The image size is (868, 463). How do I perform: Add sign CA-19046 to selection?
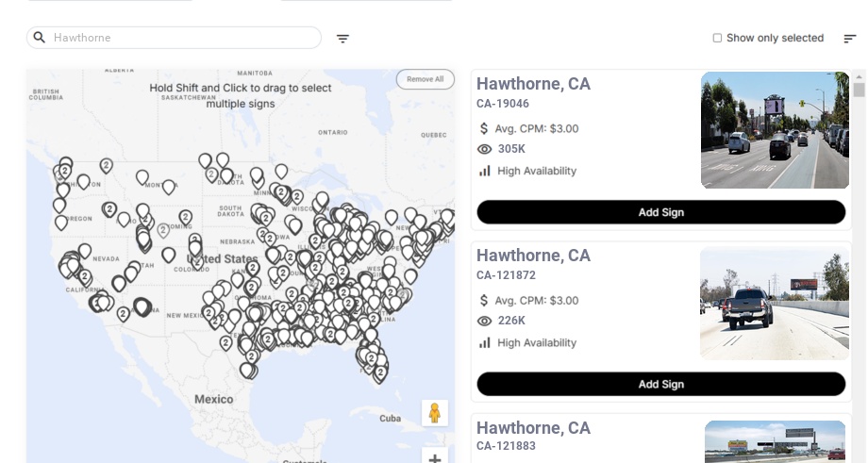pyautogui.click(x=661, y=212)
